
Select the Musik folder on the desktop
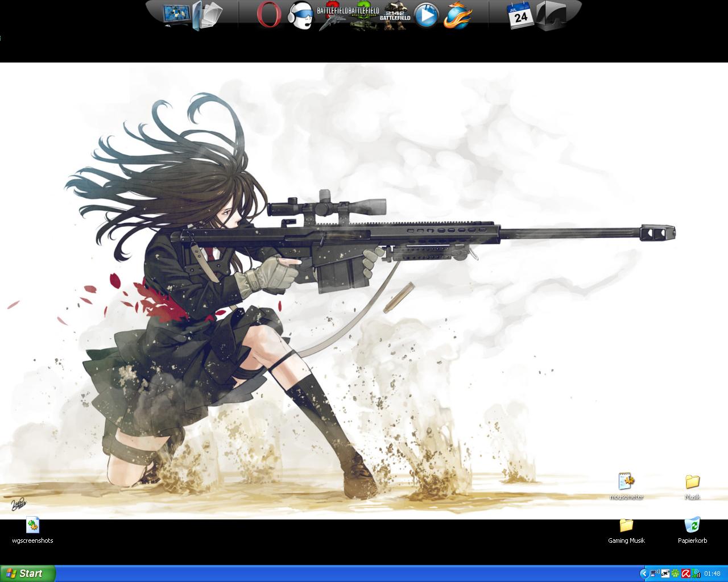click(x=692, y=487)
